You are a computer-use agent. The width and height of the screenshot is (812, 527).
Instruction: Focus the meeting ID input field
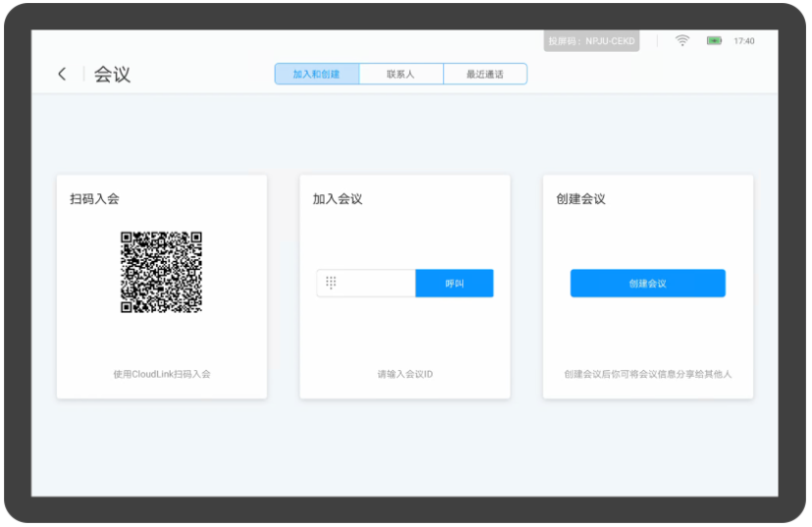[366, 283]
